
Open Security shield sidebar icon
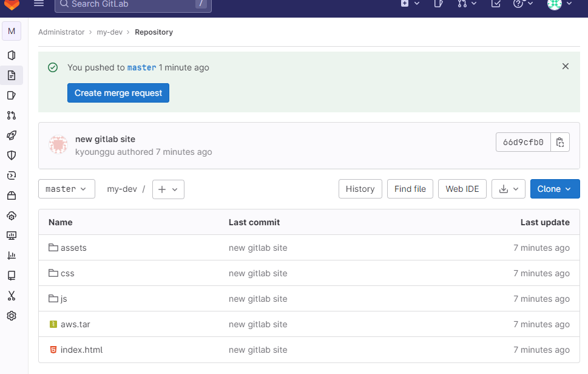tap(12, 155)
